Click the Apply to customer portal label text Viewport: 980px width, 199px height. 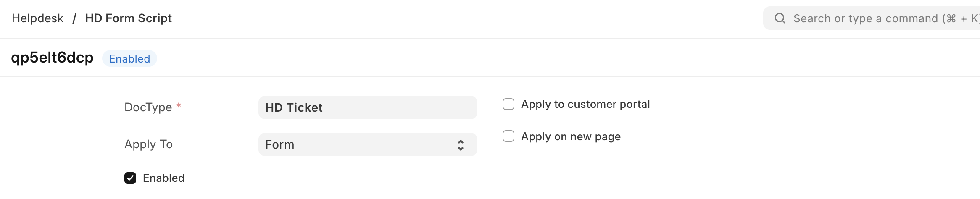pos(585,104)
